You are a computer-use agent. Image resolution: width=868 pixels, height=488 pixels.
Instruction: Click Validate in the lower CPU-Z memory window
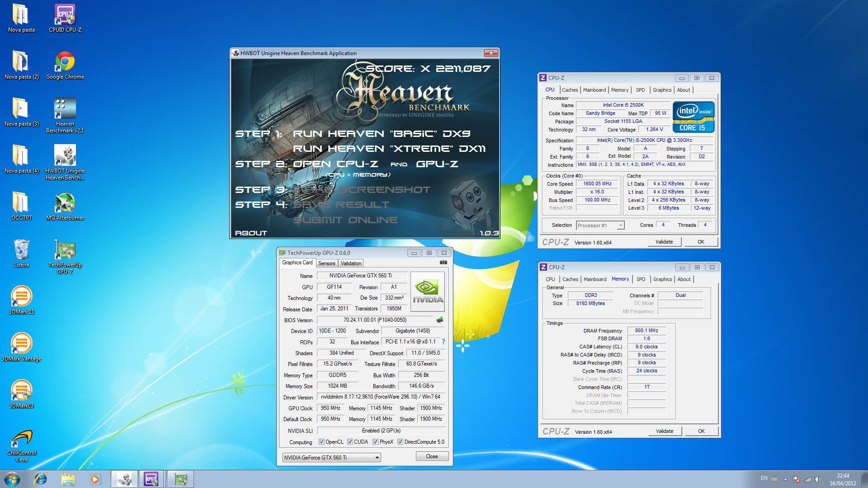665,431
